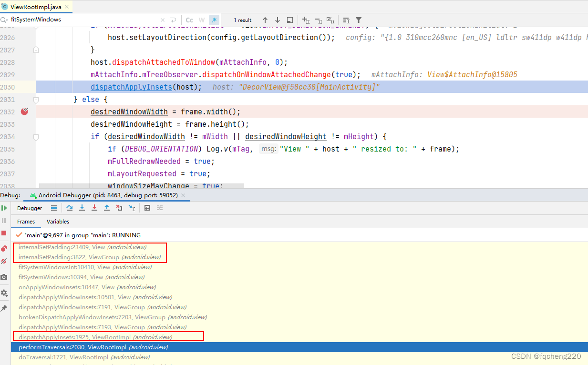
Task: Open the search history dropdown arrow
Action: [7, 20]
